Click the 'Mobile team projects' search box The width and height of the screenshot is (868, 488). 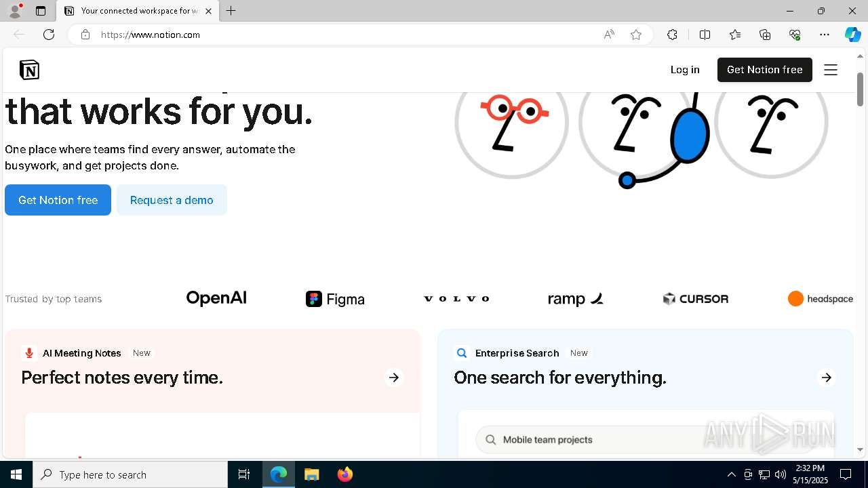pyautogui.click(x=644, y=440)
